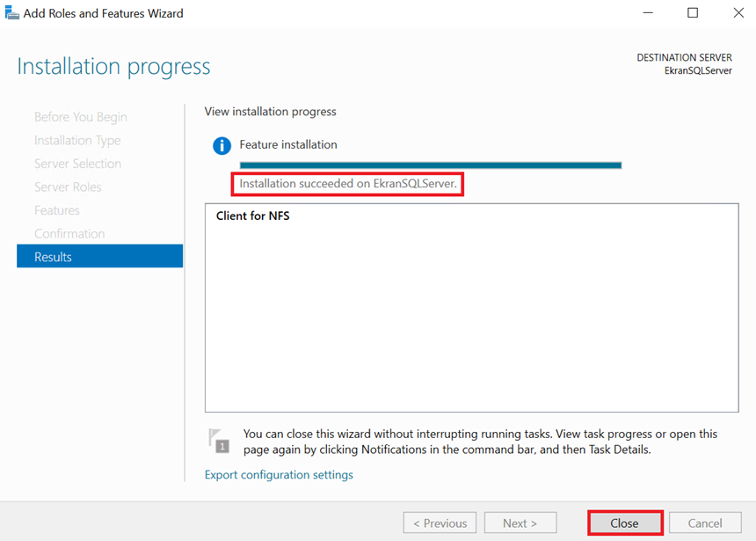
Task: Open the Server Selection step
Action: coord(77,164)
